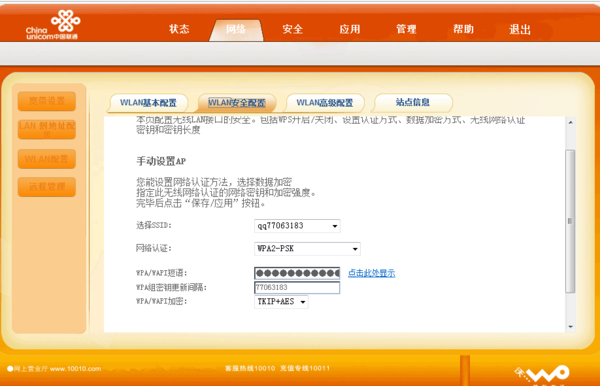This screenshot has width=600, height=386.
Task: Click the 充值专线10011 footer text
Action: click(x=305, y=368)
